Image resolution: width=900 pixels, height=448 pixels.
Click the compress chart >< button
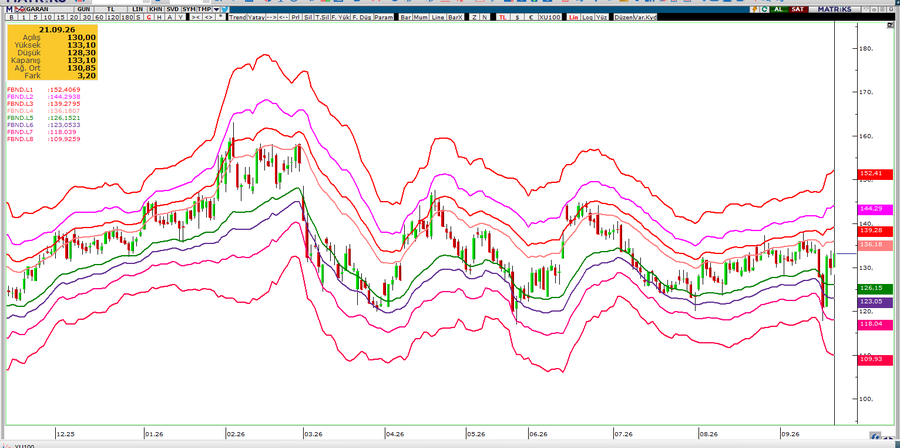click(196, 17)
